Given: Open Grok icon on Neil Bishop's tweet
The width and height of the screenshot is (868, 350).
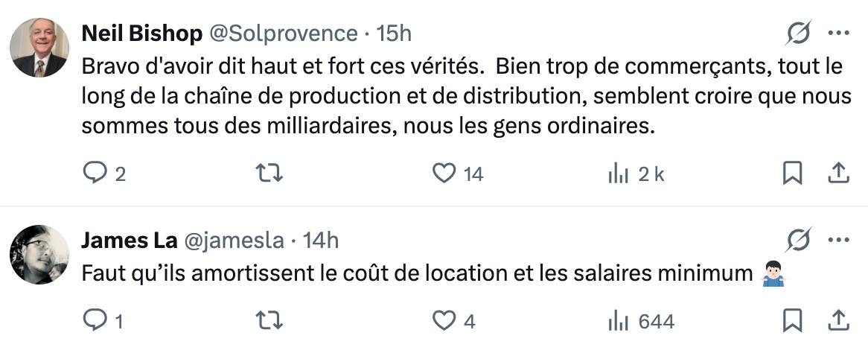Looking at the screenshot, I should click(799, 34).
